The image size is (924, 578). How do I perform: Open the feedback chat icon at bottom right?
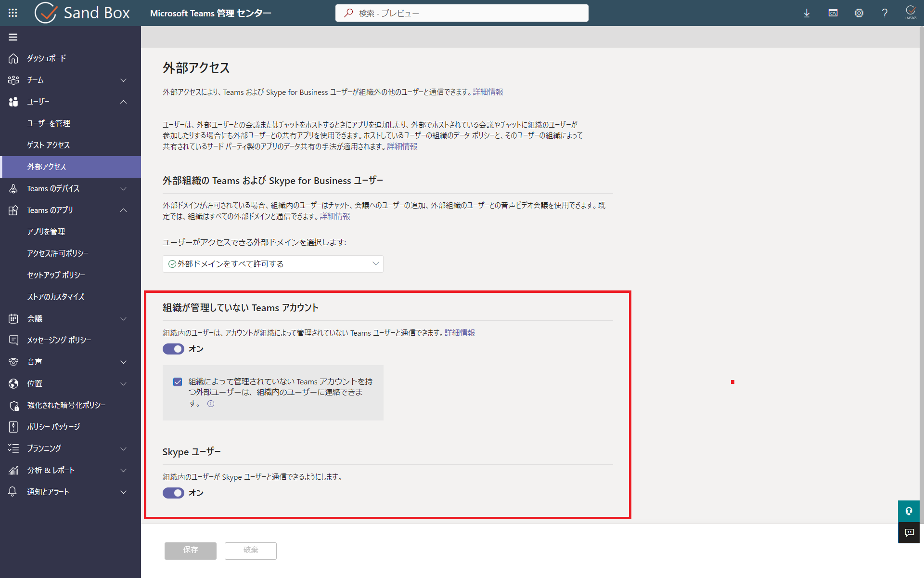909,532
